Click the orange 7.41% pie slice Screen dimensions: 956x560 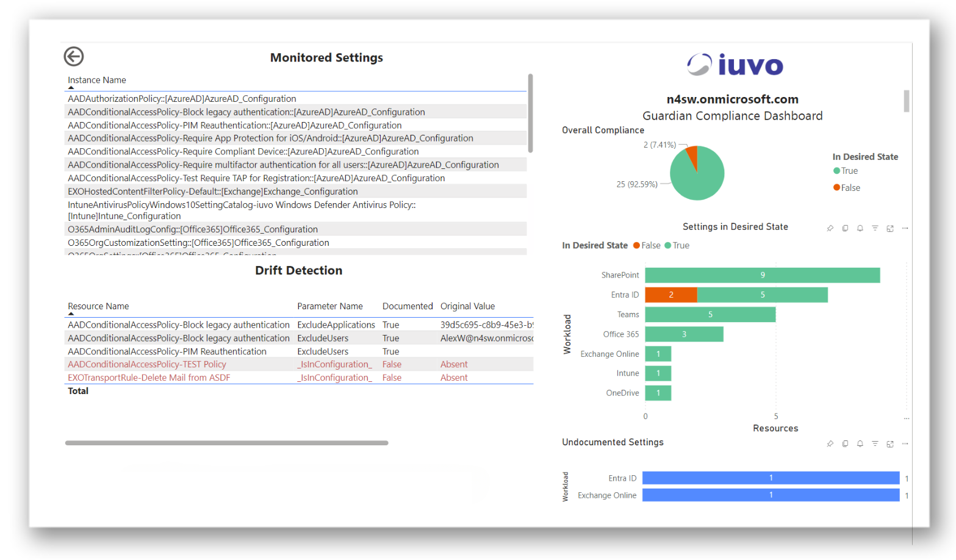(x=692, y=156)
